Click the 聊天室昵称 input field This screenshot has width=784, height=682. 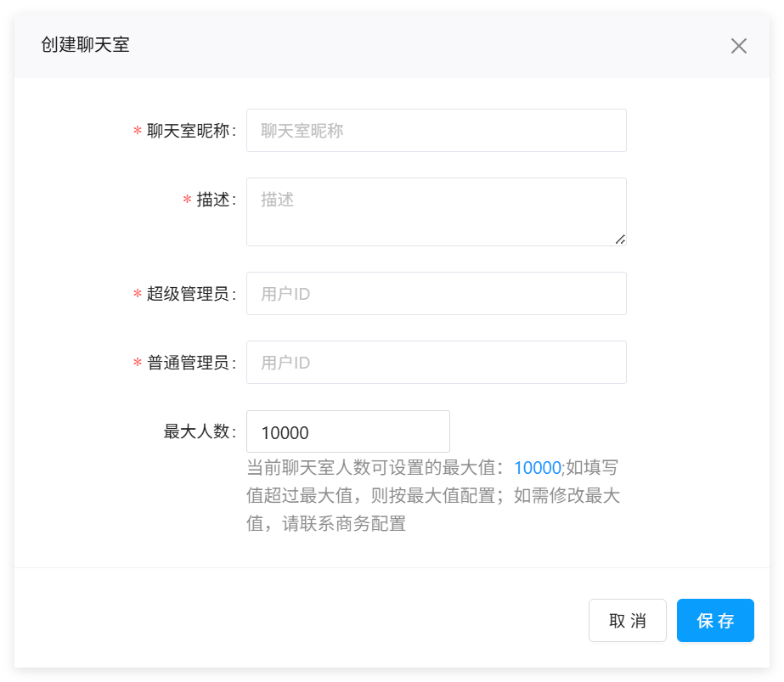pyautogui.click(x=436, y=131)
